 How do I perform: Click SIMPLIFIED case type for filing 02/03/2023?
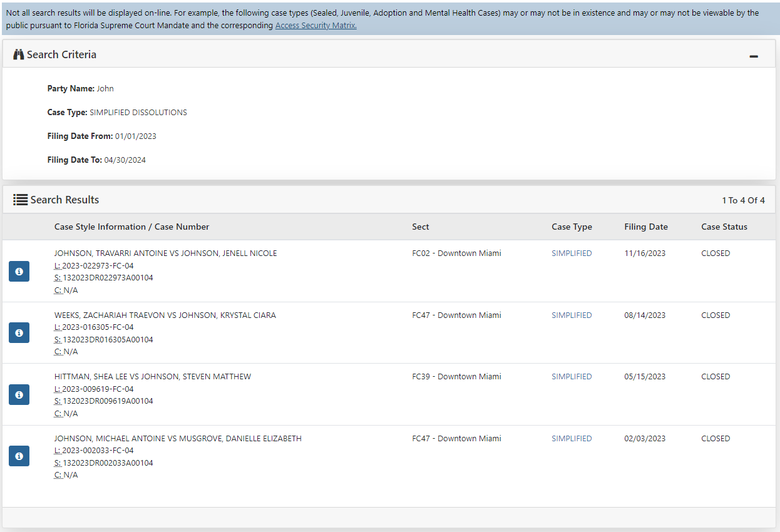coord(572,439)
